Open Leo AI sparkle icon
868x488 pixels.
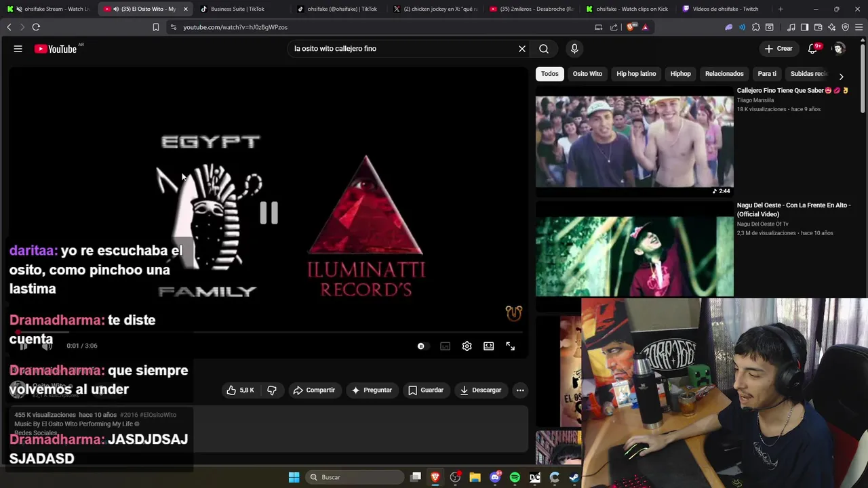[831, 27]
